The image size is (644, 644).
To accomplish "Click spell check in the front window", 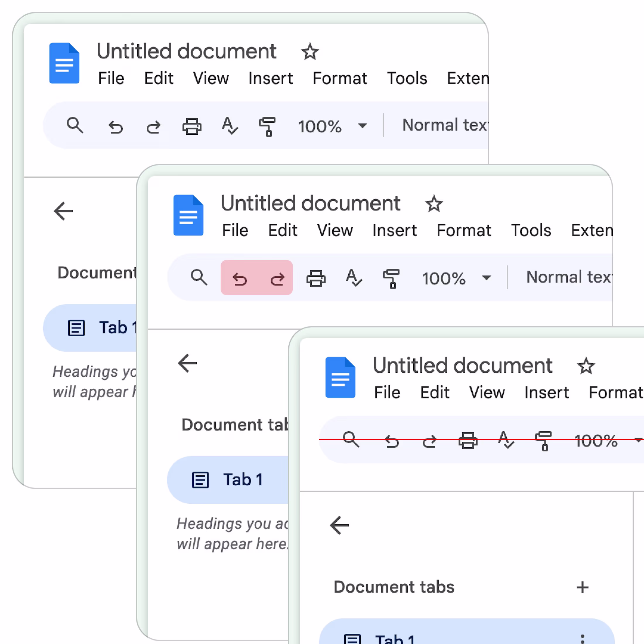I will point(506,440).
